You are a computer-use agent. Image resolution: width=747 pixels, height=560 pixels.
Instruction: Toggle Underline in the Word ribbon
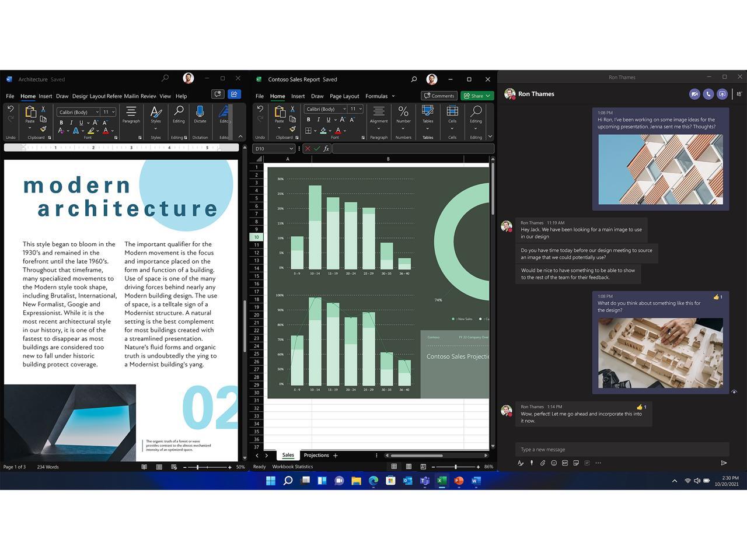pos(81,123)
